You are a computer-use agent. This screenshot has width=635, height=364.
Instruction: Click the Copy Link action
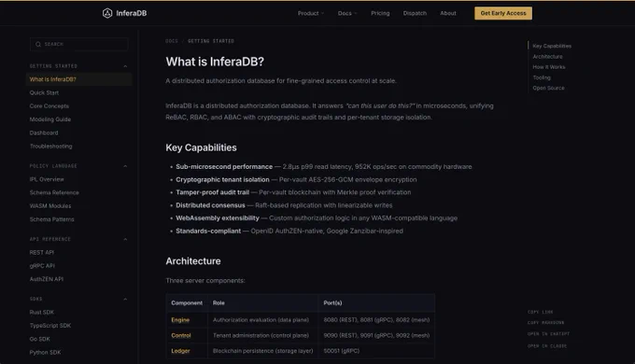click(x=540, y=312)
